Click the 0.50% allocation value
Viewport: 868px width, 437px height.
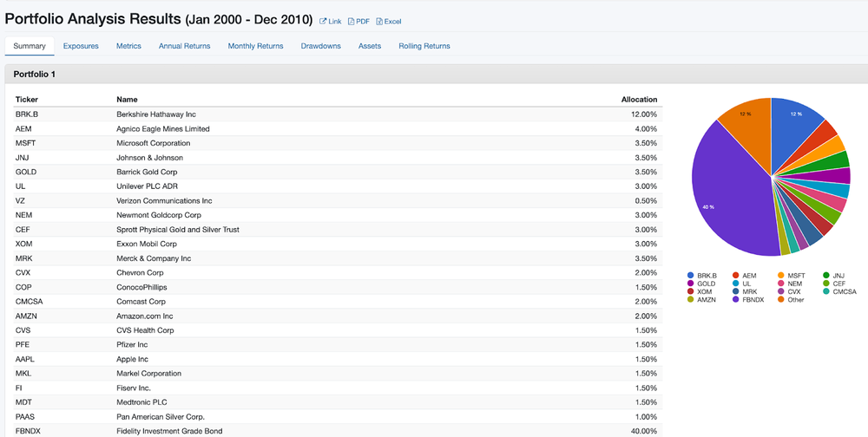click(x=646, y=200)
